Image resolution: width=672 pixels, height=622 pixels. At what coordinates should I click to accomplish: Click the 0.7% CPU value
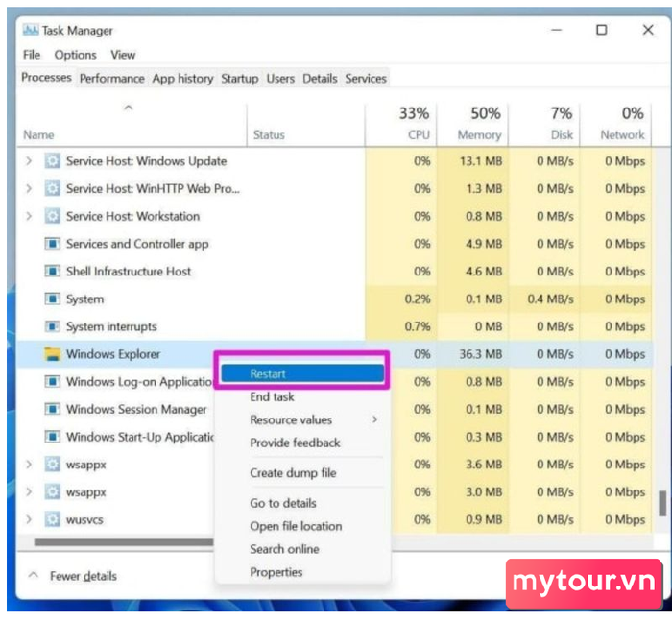point(418,326)
